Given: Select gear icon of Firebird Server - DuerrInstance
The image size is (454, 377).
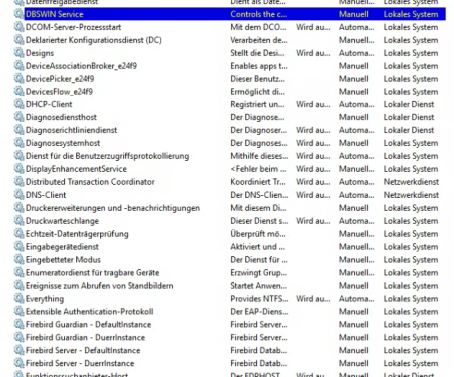Looking at the screenshot, I should click(x=19, y=363).
